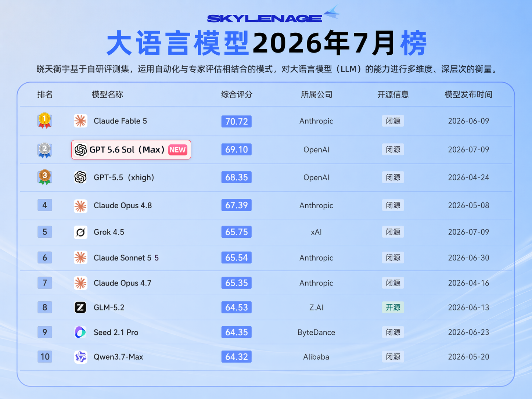Click the 综合评分 column header
This screenshot has height=399, width=532.
[237, 94]
